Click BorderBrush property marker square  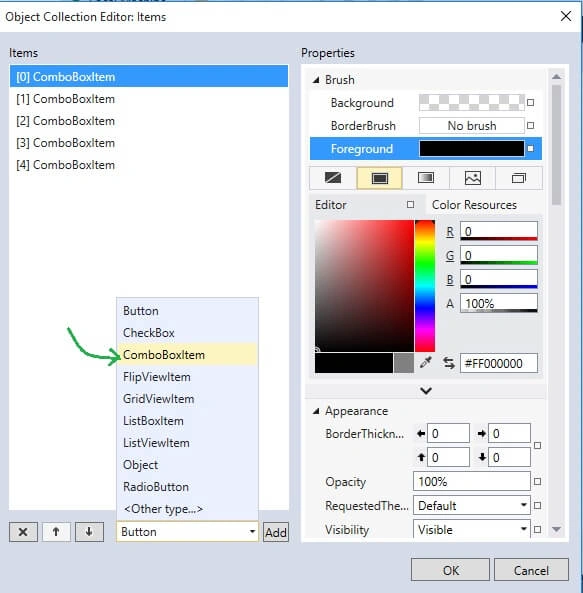(530, 125)
